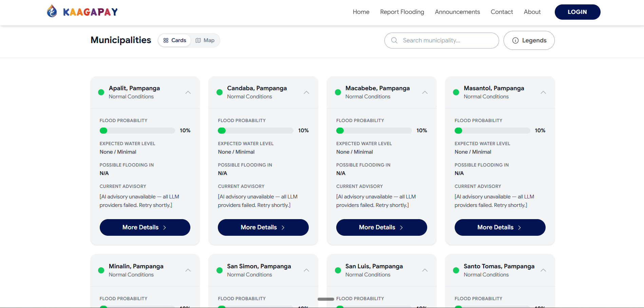Collapse the Masantol, Pampanga card chevron
Viewport: 644px width, 308px height.
(x=543, y=92)
